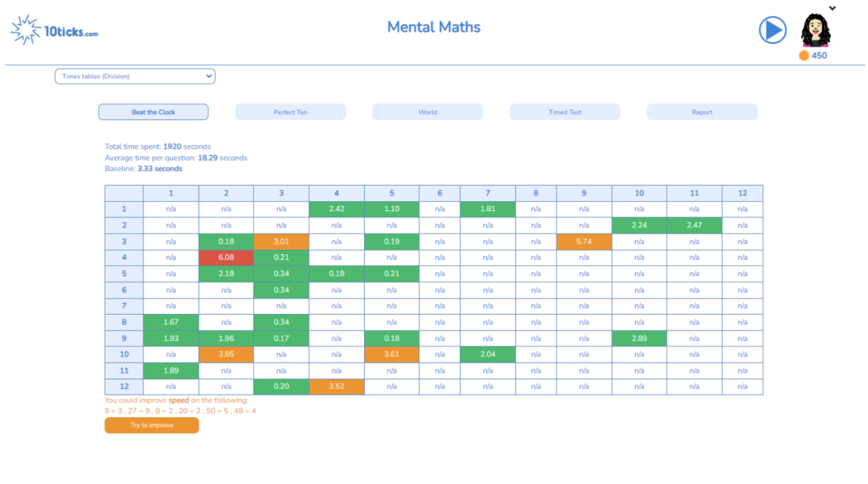The image size is (868, 484).
Task: Click column header 12
Action: (742, 193)
